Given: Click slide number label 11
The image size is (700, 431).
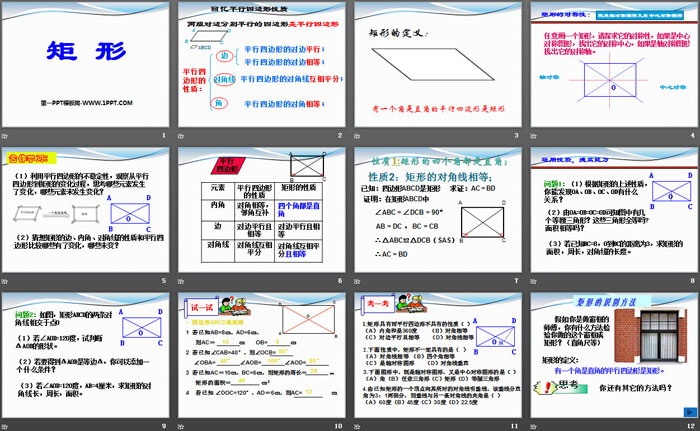Looking at the screenshot, I should click(515, 426).
